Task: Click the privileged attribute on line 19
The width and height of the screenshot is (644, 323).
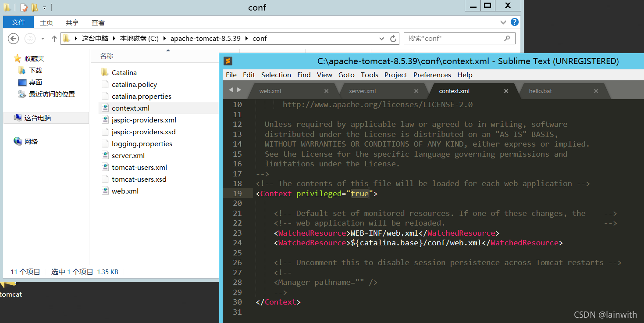Action: (319, 194)
